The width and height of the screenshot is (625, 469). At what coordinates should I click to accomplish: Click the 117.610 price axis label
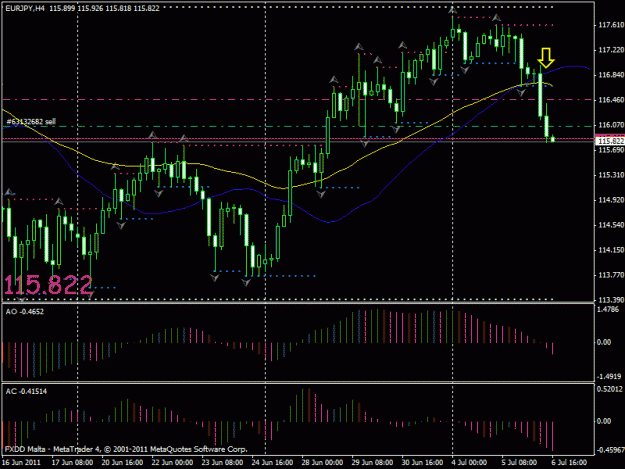click(611, 25)
